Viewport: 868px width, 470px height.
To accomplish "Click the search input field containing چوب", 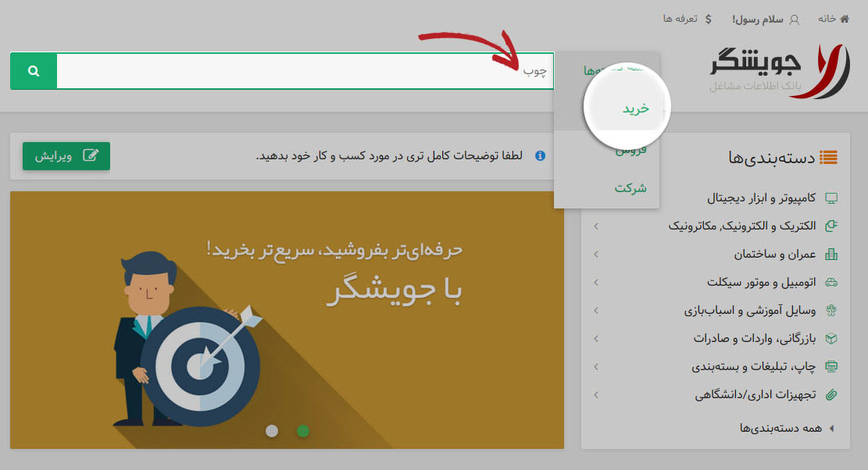I will coord(305,71).
